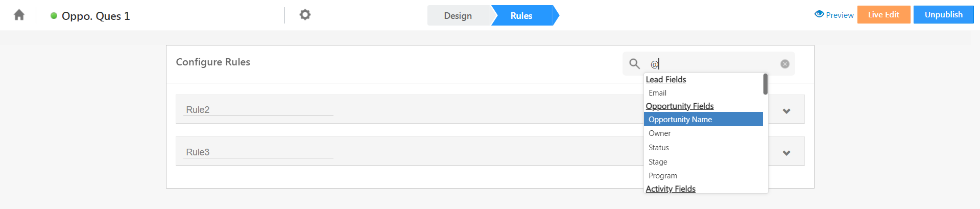The image size is (980, 209).
Task: Click the search magnifier icon
Action: tap(634, 64)
